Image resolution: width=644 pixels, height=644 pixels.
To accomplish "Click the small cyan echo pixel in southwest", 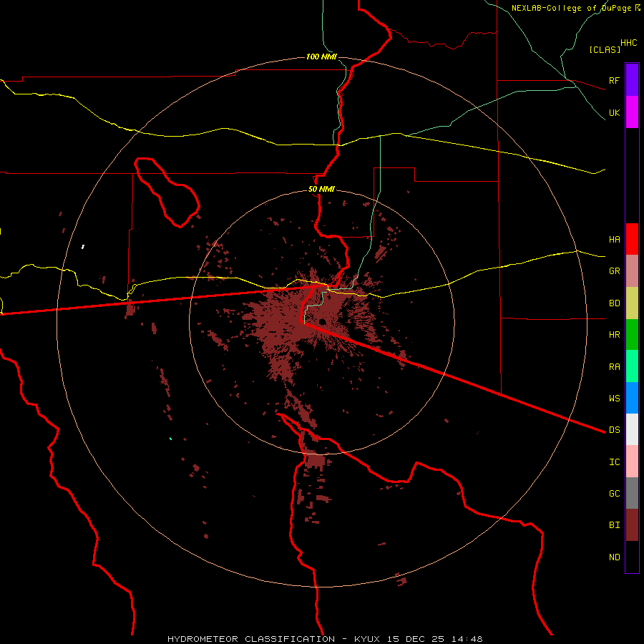I will click(170, 439).
